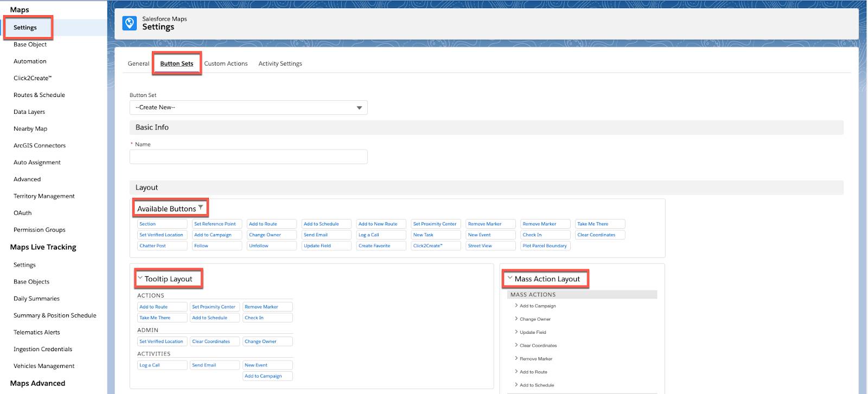This screenshot has height=394, width=868.
Task: Expand Clear Coordinates under Mass Actions
Action: point(516,345)
